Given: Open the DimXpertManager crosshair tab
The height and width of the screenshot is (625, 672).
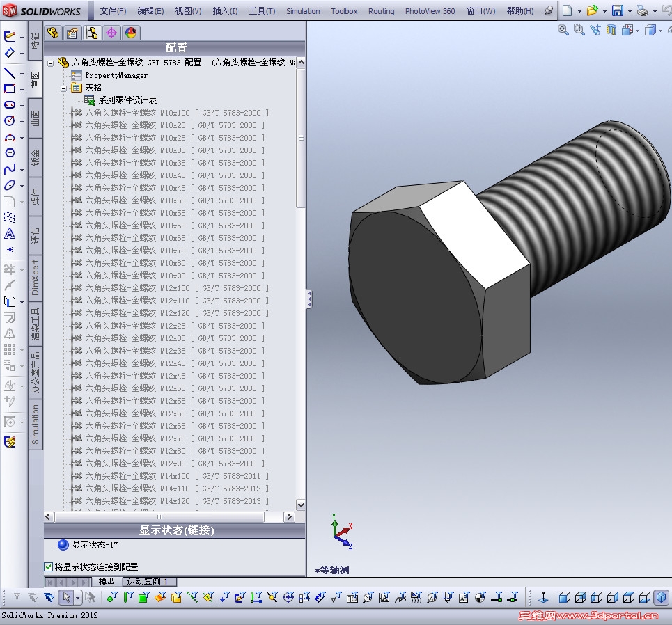Looking at the screenshot, I should [x=111, y=33].
